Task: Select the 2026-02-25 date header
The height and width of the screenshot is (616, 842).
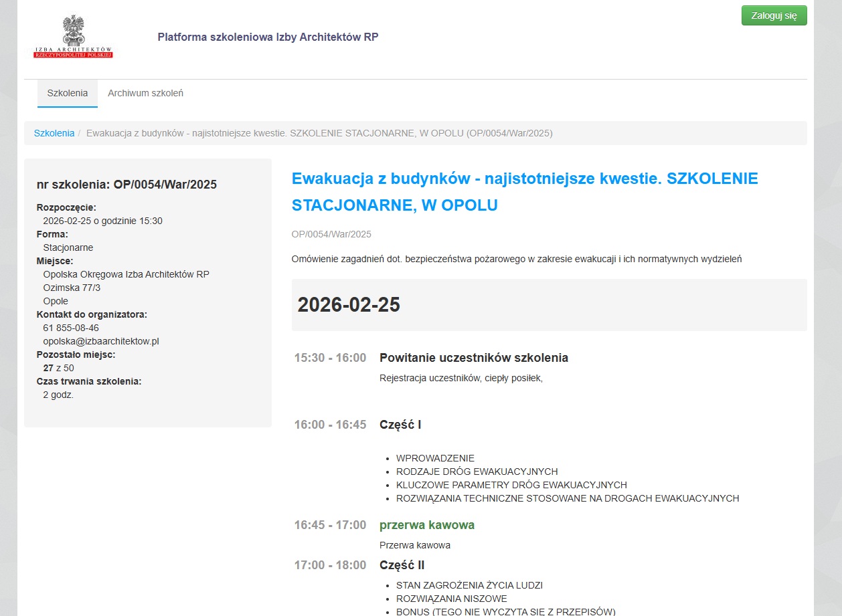Action: click(x=349, y=305)
